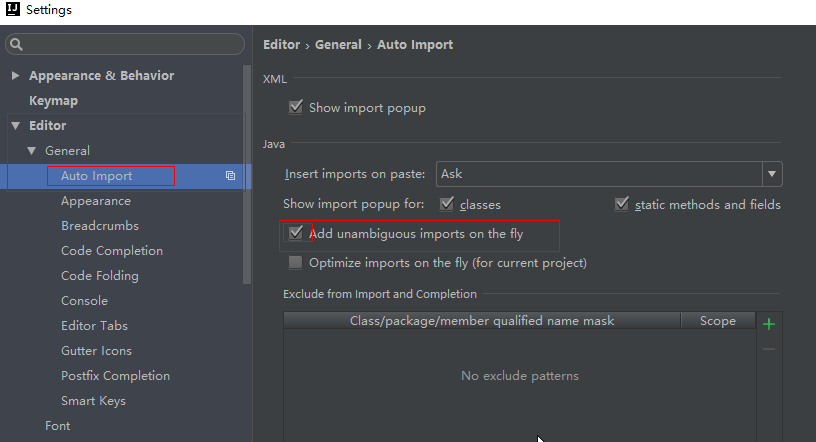This screenshot has width=816, height=442.
Task: Open the Insert imports on paste dropdown
Action: 772,174
